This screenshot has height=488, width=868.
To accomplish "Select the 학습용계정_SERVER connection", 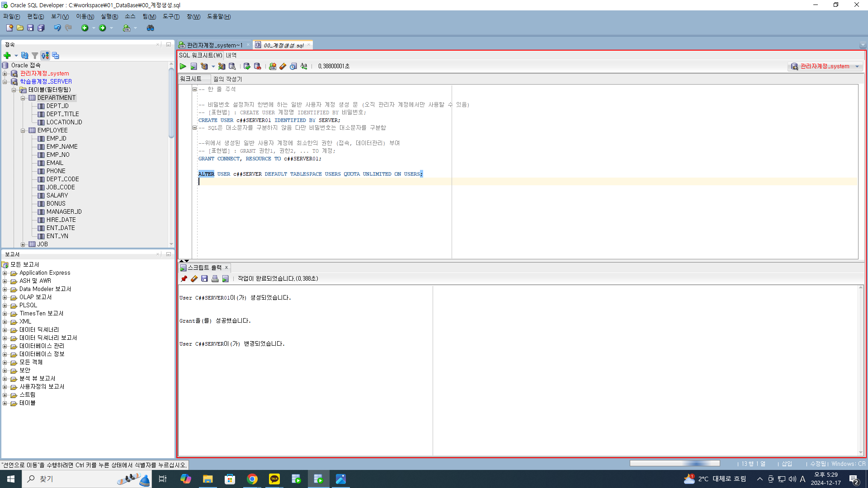I will tap(46, 82).
